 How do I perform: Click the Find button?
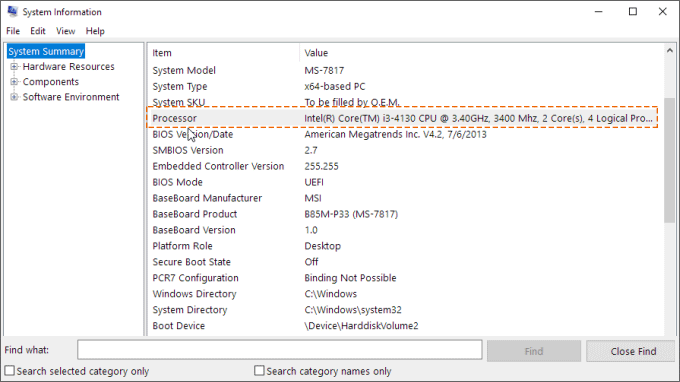coord(534,351)
